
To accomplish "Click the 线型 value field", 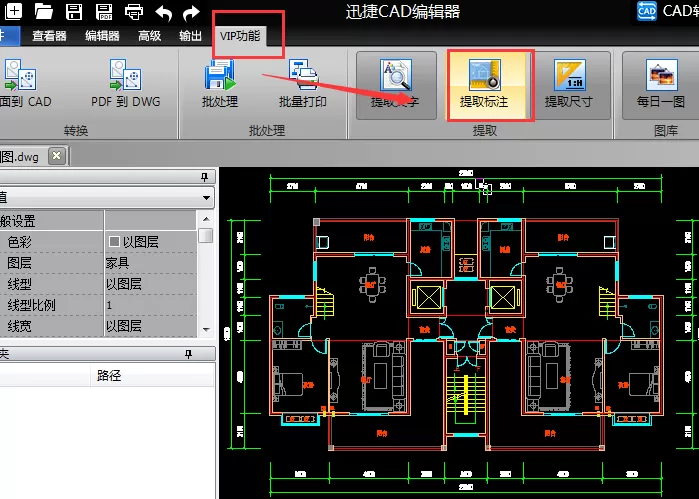I will pyautogui.click(x=150, y=284).
